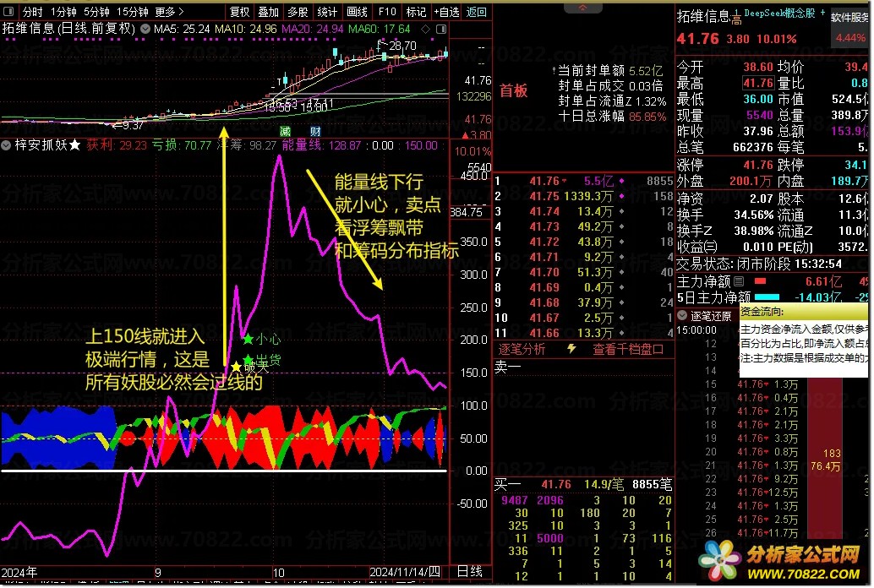874x588 pixels.
Task: Click the 标记 mark button
Action: 416,12
